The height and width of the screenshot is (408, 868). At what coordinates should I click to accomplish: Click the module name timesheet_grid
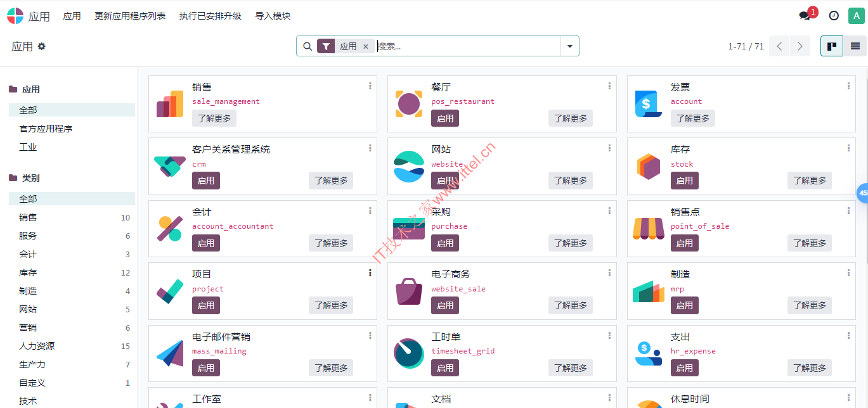[x=463, y=351]
